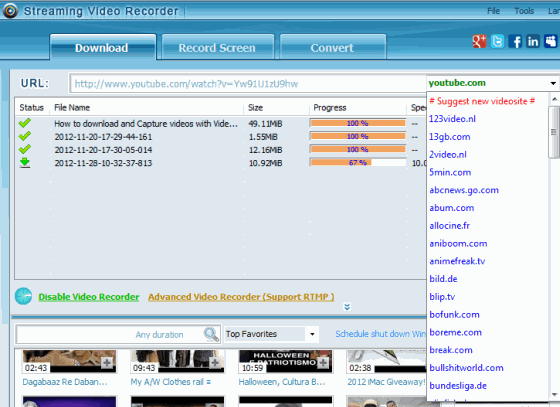Select abcnews.go.com from site list

pyautogui.click(x=464, y=190)
